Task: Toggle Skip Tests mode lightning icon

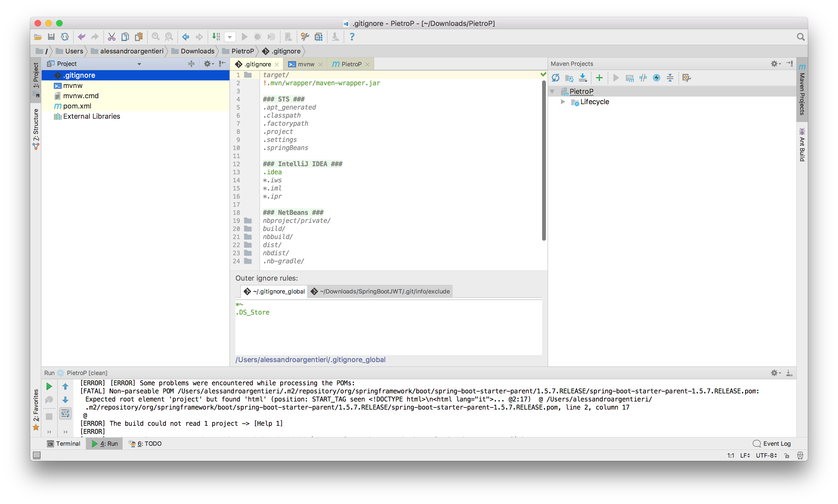Action: (x=657, y=78)
